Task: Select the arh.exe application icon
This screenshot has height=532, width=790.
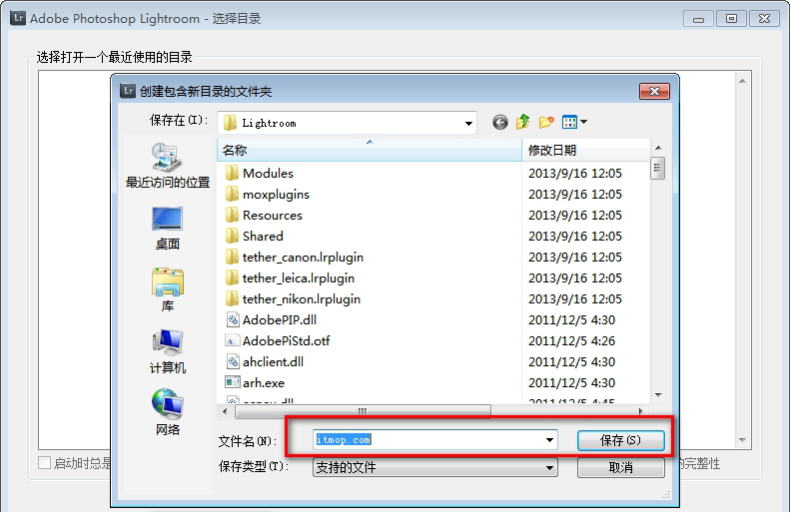Action: 233,382
